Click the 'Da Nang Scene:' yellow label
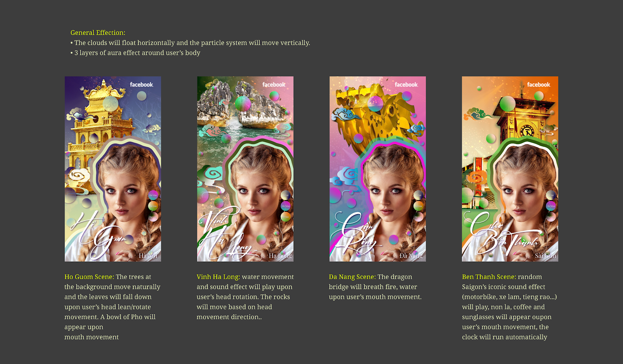Viewport: 623px width, 364px height. (352, 277)
